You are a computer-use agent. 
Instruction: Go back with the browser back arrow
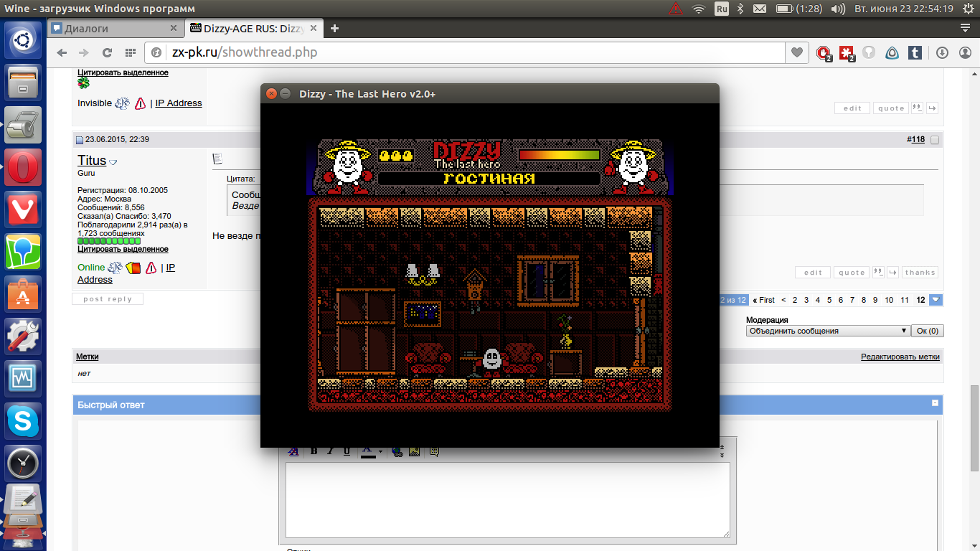tap(62, 52)
